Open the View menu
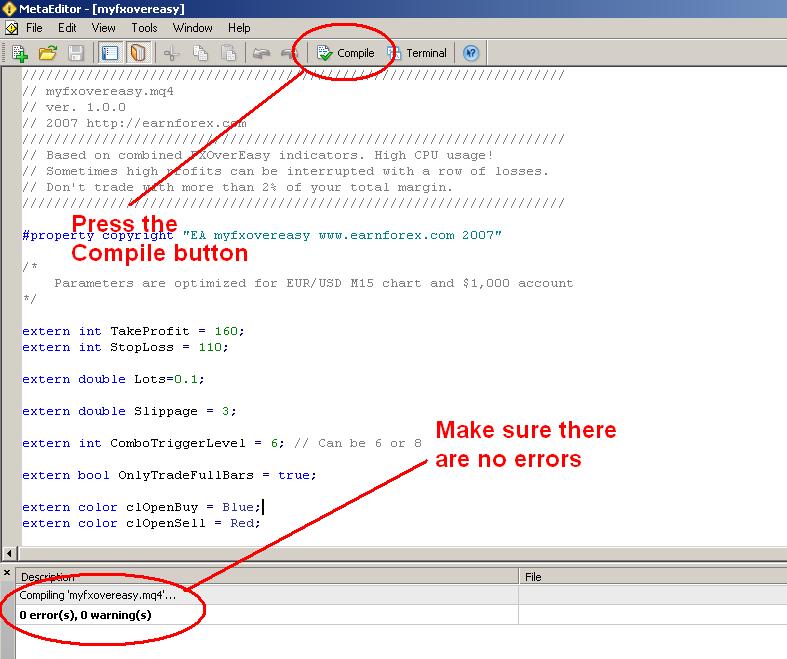Screen dimensions: 787x659 pos(103,28)
